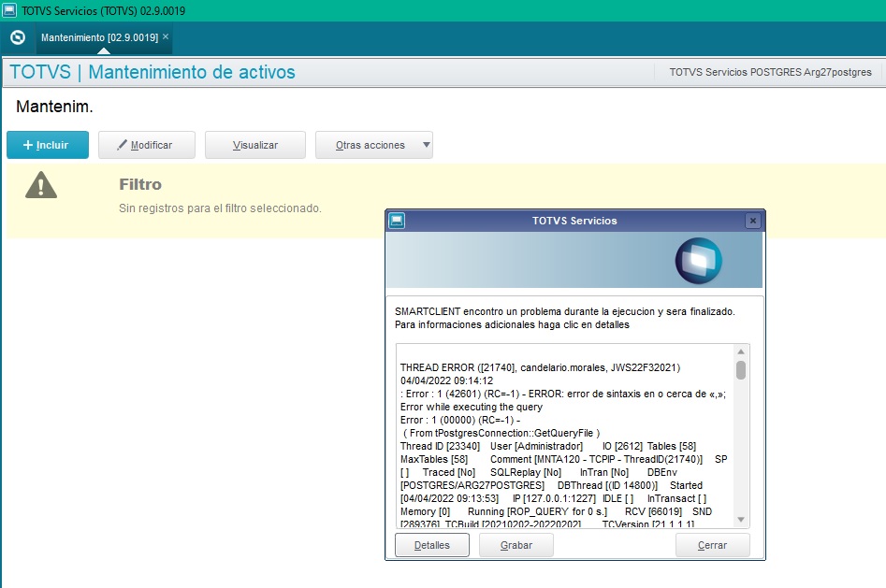Click the TOTVS logo in the dialog banner
The height and width of the screenshot is (588, 886).
pos(699,261)
